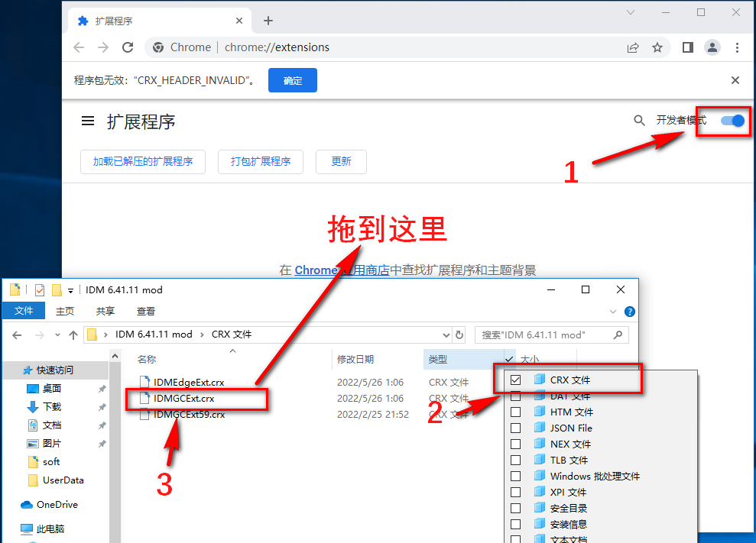Open recent locations dropdown in Explorer
This screenshot has height=543, width=756.
pos(57,335)
